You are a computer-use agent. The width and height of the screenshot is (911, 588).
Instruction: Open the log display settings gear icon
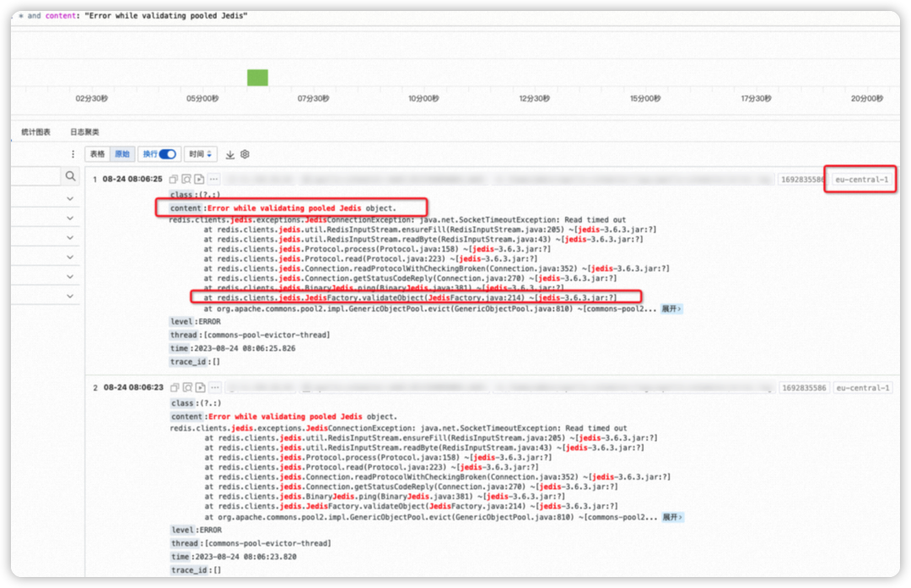click(x=245, y=154)
